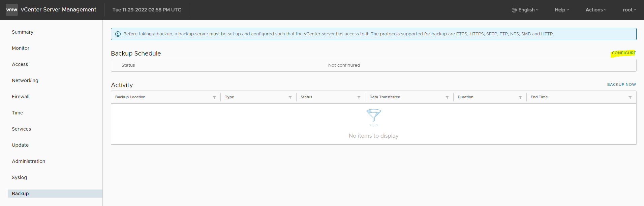Screen dimensions: 644x206
Task: Click the 'No items to display' message
Action: click(374, 136)
